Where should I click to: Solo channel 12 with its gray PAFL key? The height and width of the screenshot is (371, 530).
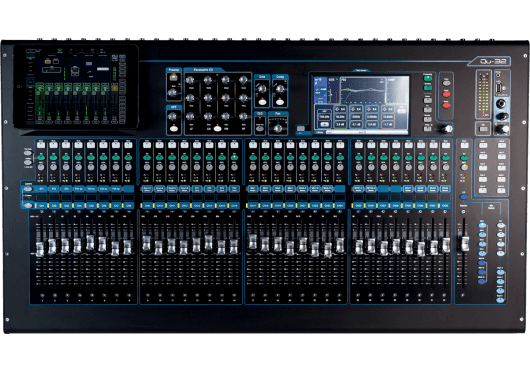(185, 167)
